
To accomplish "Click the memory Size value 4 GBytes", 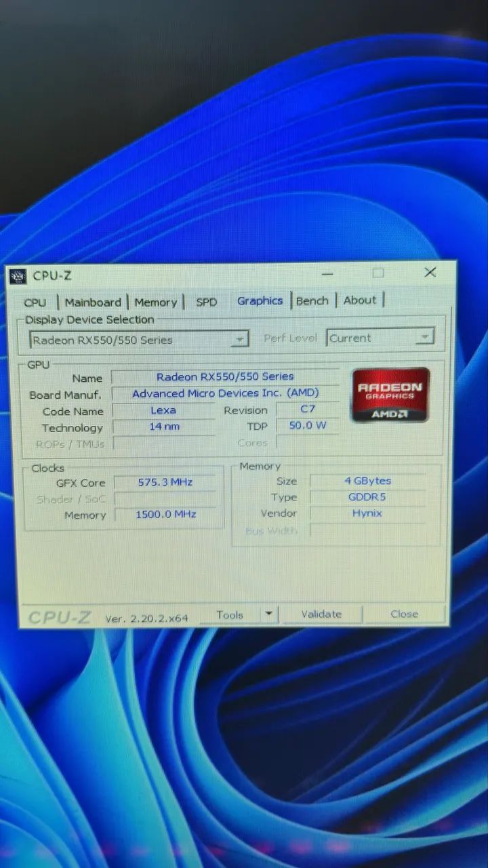I will 367,481.
